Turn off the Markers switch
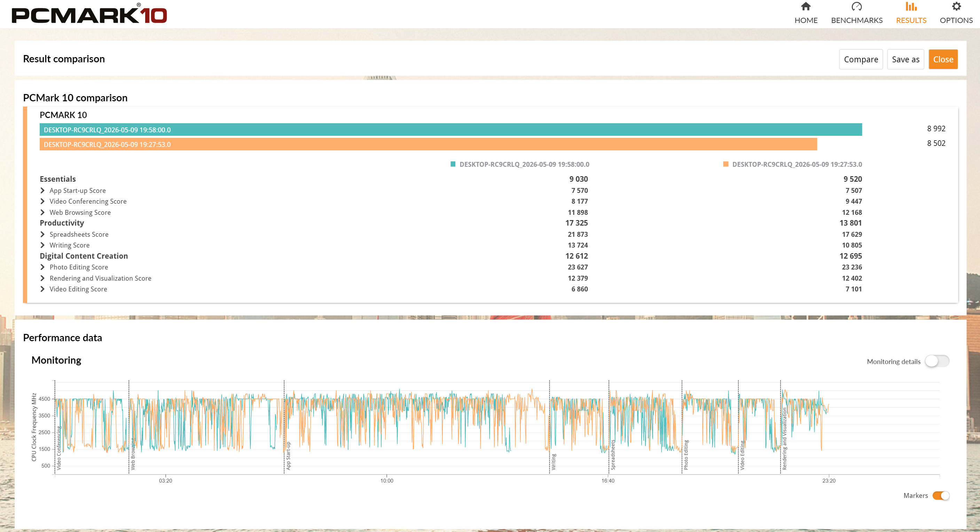The height and width of the screenshot is (532, 980). click(941, 495)
